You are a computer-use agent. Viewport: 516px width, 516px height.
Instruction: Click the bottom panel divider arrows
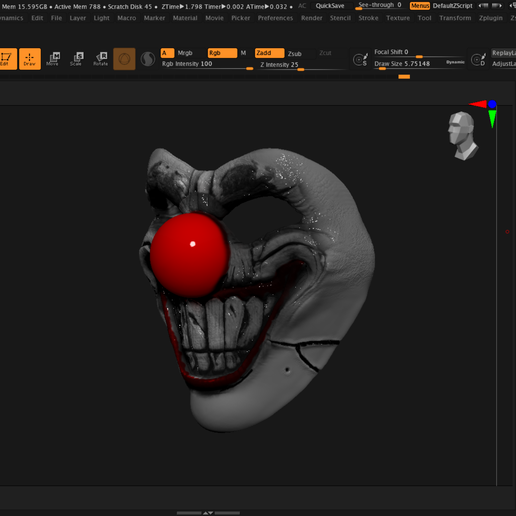pyautogui.click(x=208, y=513)
